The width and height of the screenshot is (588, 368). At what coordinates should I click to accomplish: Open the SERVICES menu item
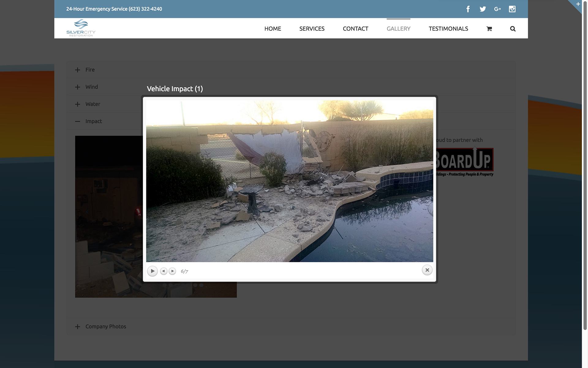pos(312,29)
